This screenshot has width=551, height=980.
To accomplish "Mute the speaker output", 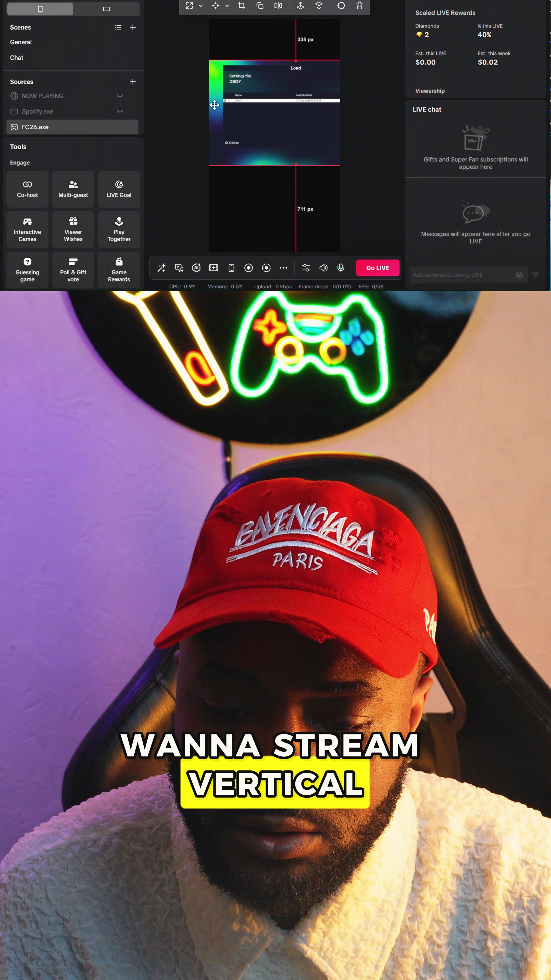I will tap(324, 268).
